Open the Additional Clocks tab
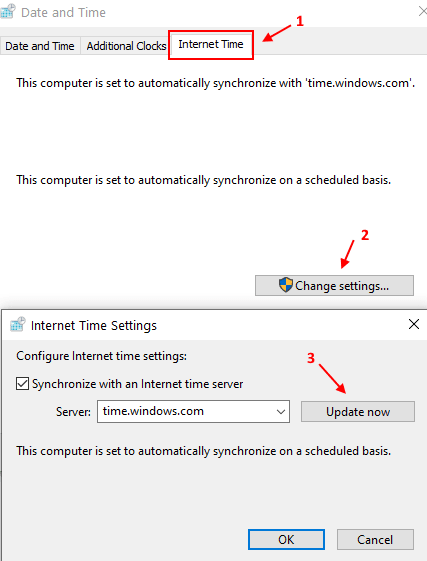427x561 pixels. coord(126,46)
